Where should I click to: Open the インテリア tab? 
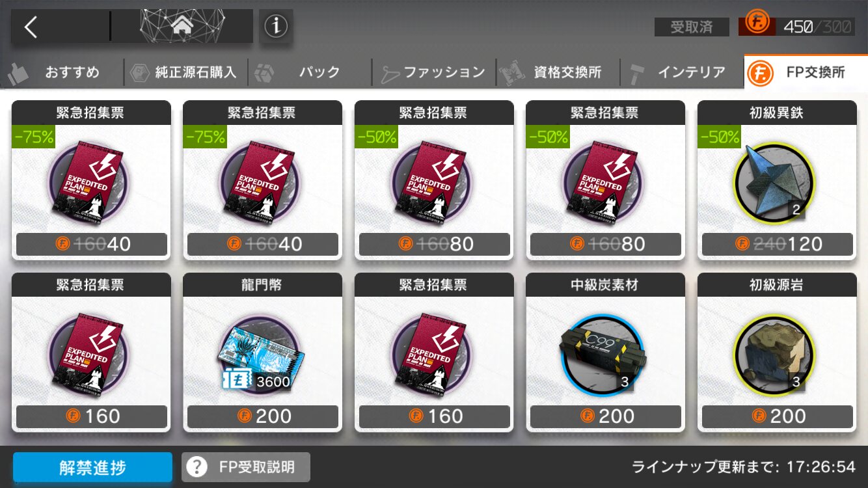682,72
